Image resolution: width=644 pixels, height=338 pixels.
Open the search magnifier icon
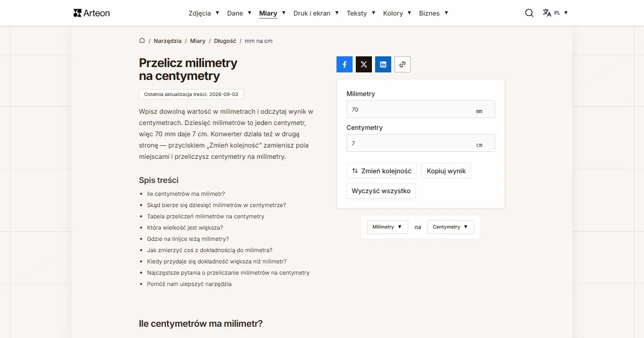point(529,13)
